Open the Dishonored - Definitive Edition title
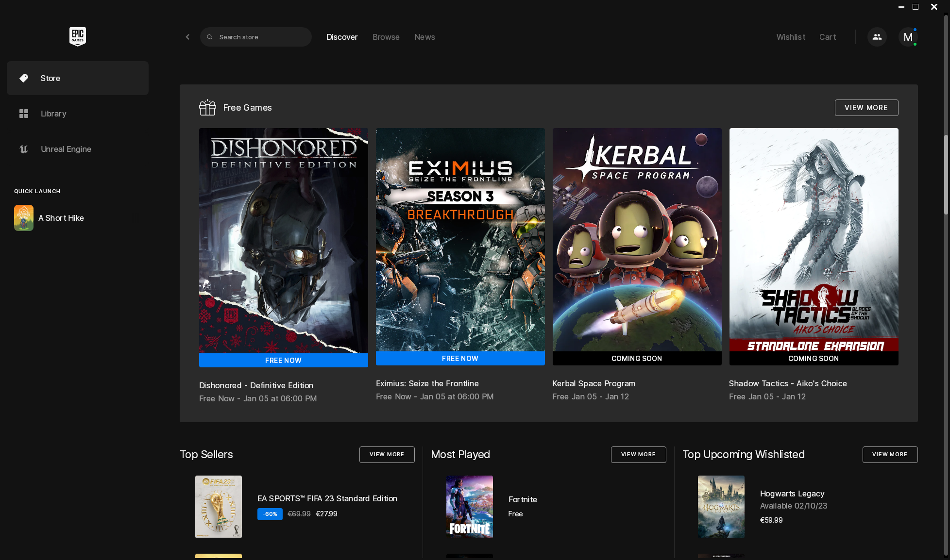Viewport: 950px width, 560px height. pos(256,385)
